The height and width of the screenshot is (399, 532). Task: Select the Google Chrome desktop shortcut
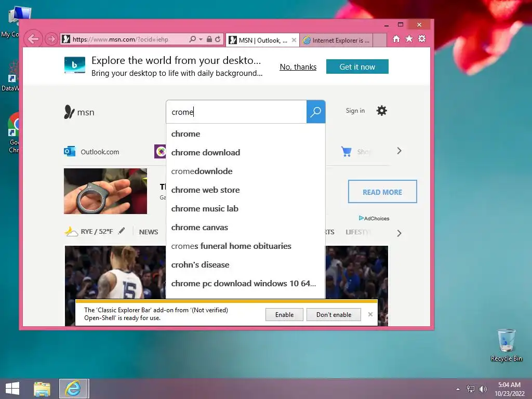click(14, 133)
